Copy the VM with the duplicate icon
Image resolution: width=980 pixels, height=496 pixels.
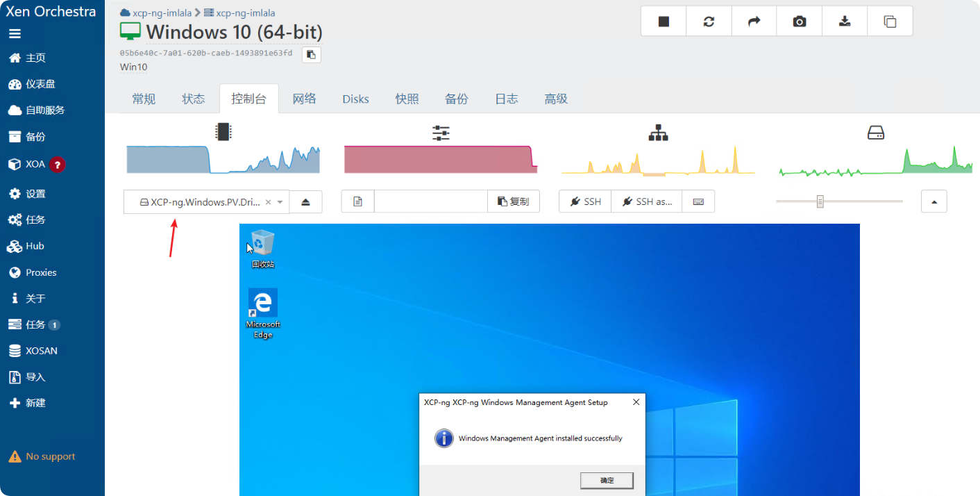[x=890, y=22]
